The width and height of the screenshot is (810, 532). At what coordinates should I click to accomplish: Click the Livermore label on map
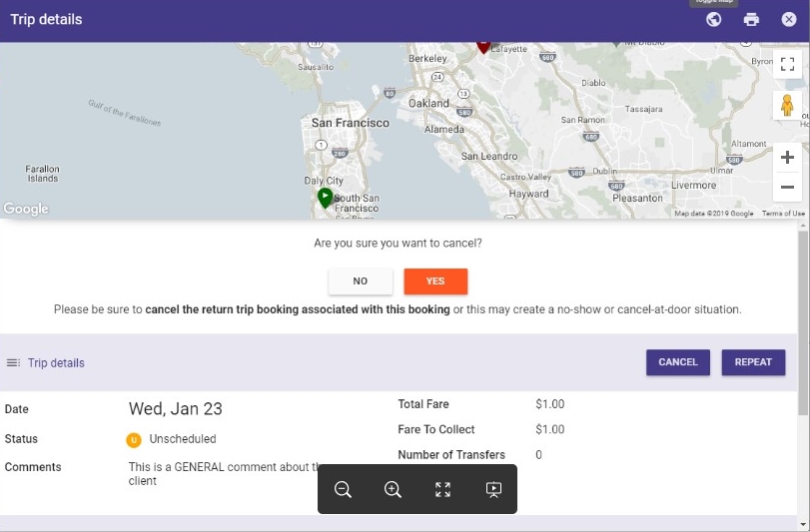694,186
